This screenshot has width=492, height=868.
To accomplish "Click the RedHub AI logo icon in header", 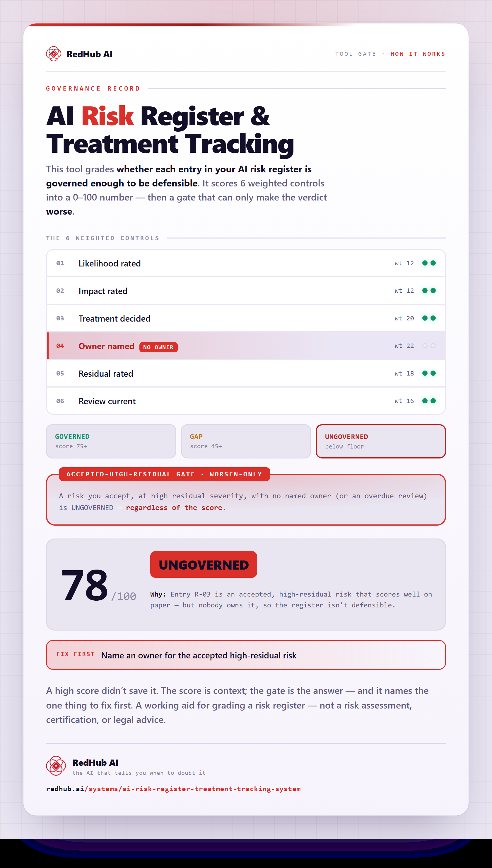I will coord(53,54).
